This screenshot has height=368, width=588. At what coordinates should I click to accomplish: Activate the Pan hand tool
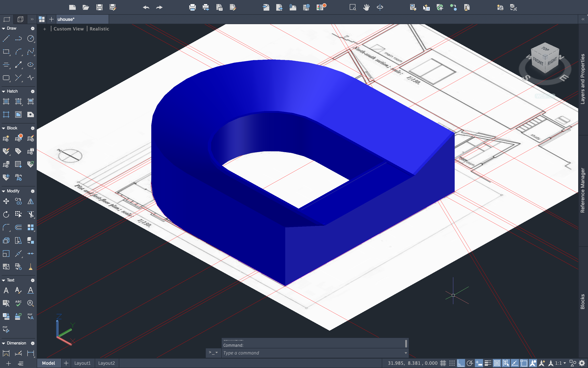tap(366, 7)
